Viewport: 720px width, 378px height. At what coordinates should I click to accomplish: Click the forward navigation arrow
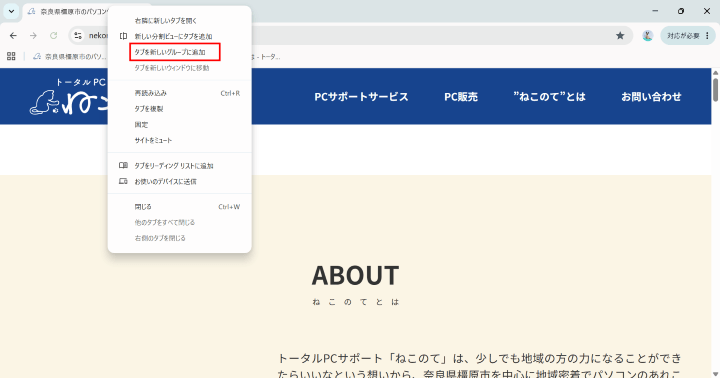pos(33,35)
